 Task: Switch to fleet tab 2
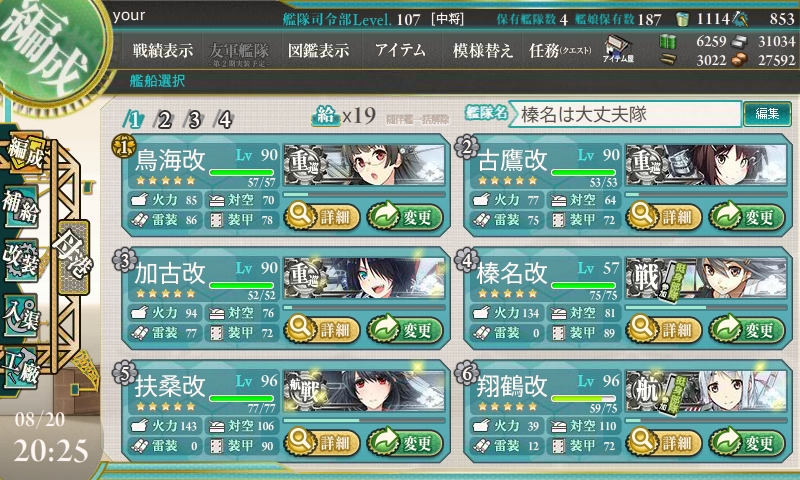click(164, 120)
